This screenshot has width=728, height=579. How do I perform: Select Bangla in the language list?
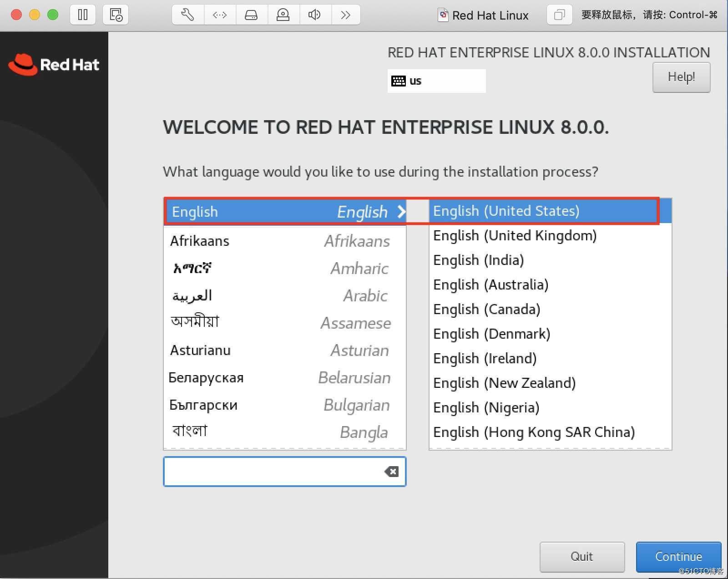click(x=285, y=432)
